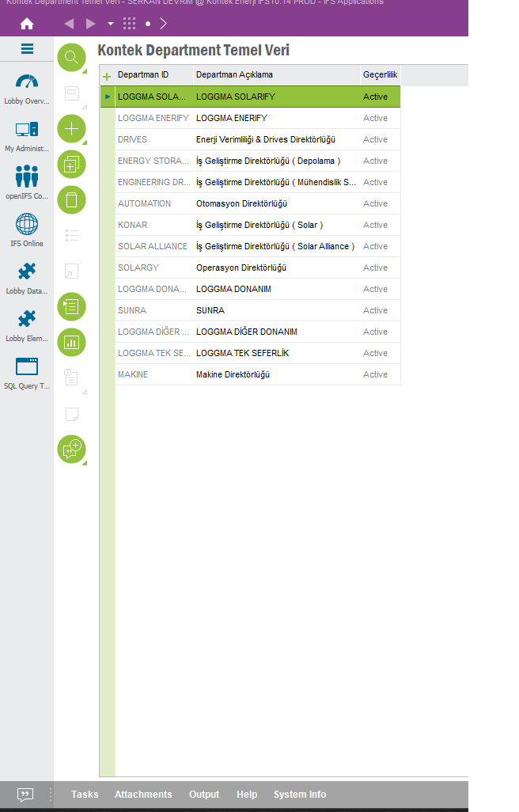Navigate forward with the right arrow
Image resolution: width=519 pixels, height=812 pixels.
[x=90, y=24]
